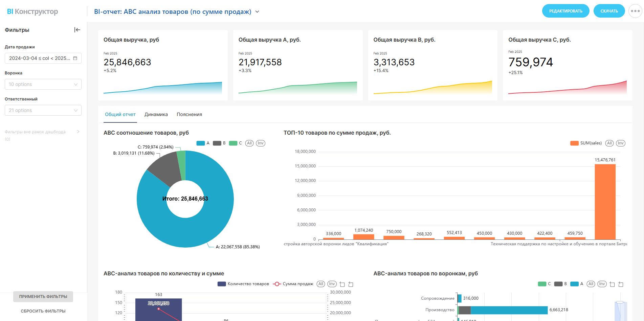Open the Воронка filter dropdown
Image resolution: width=644 pixels, height=321 pixels.
43,84
